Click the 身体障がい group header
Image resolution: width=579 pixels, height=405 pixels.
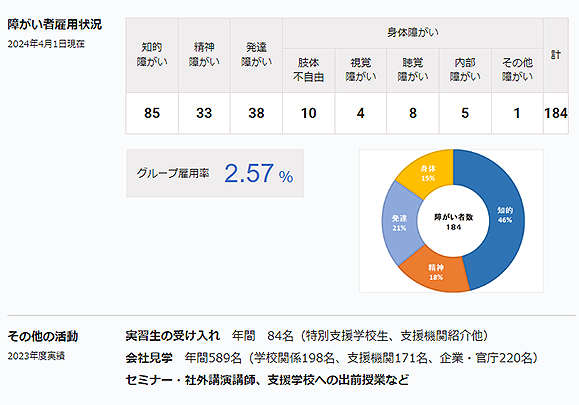click(x=412, y=33)
